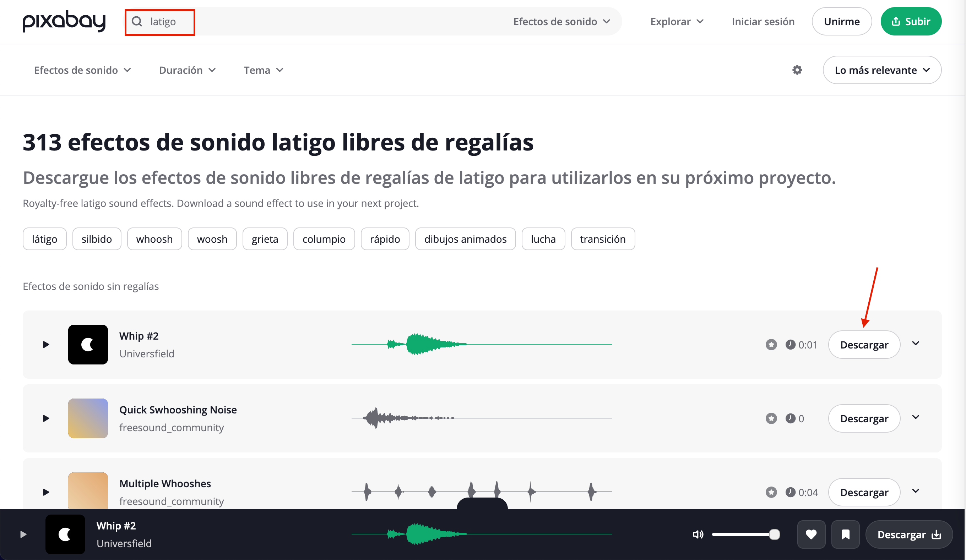Click the Pixabay logo

click(63, 21)
